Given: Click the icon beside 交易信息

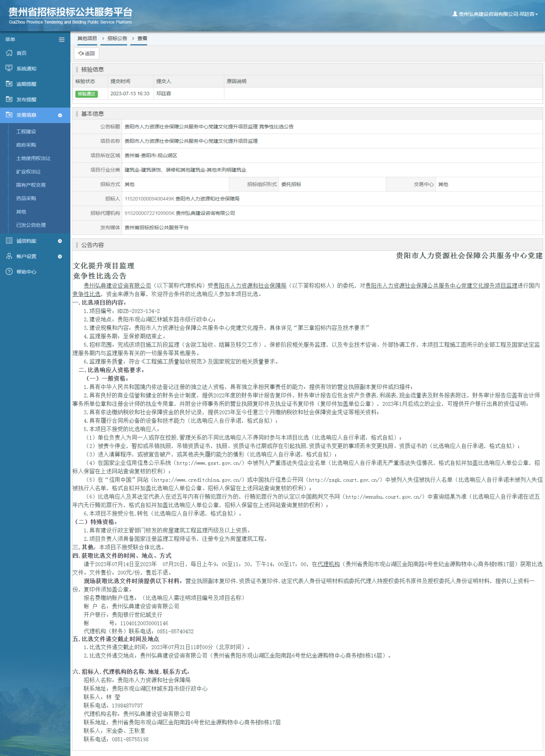Looking at the screenshot, I should tap(9, 115).
